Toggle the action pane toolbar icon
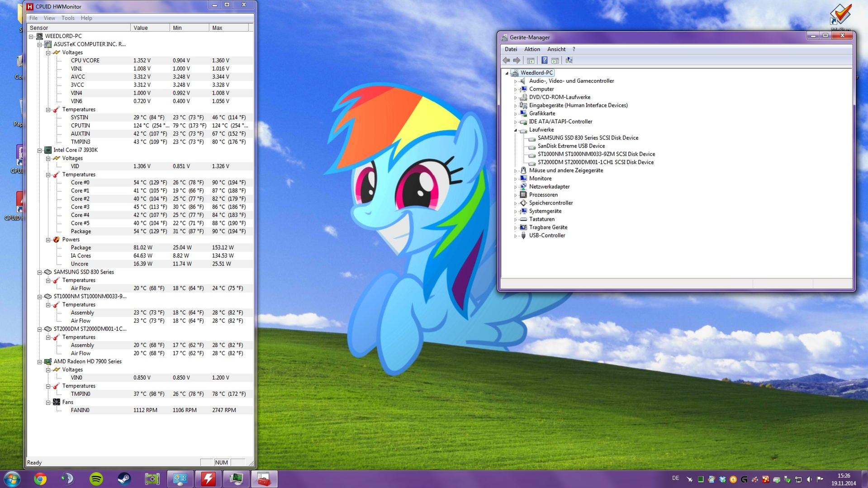 click(555, 60)
